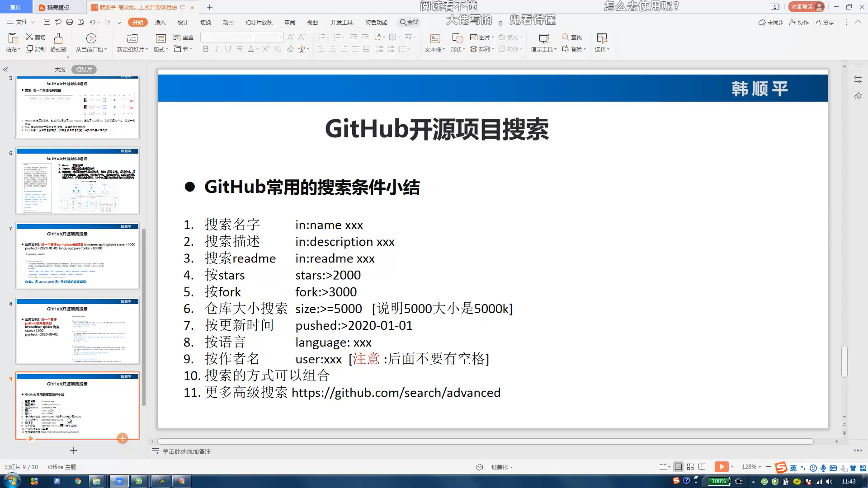Viewport: 868px width, 488px height.
Task: Click the ribbon Find (查找) magnifier button
Action: tap(572, 37)
